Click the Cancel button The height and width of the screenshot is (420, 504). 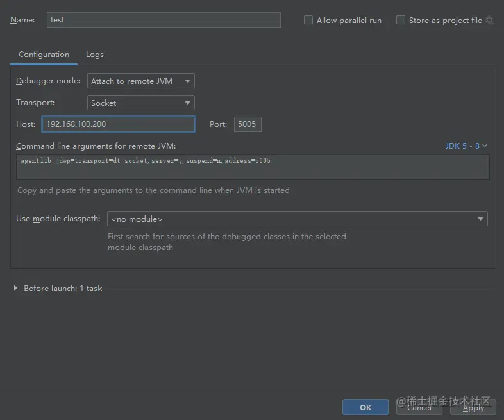pos(419,407)
